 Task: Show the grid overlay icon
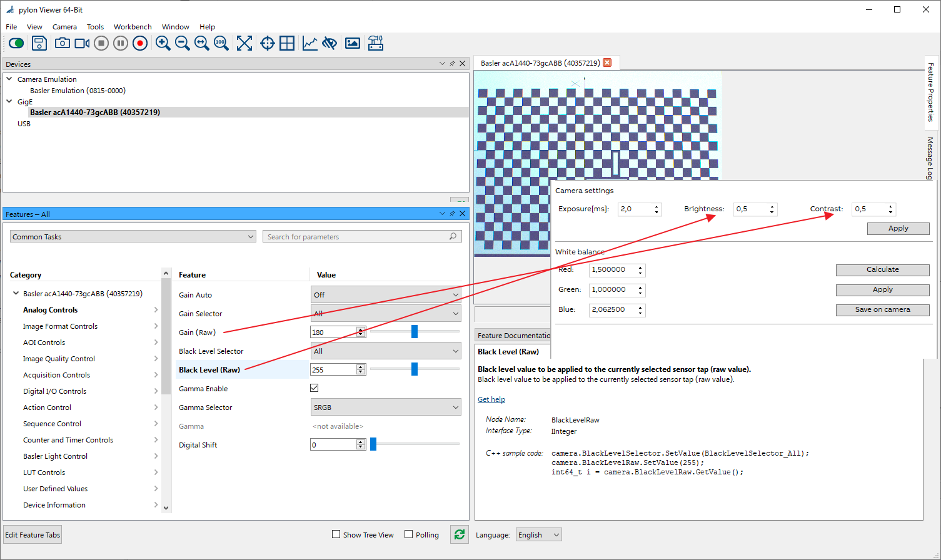[287, 43]
